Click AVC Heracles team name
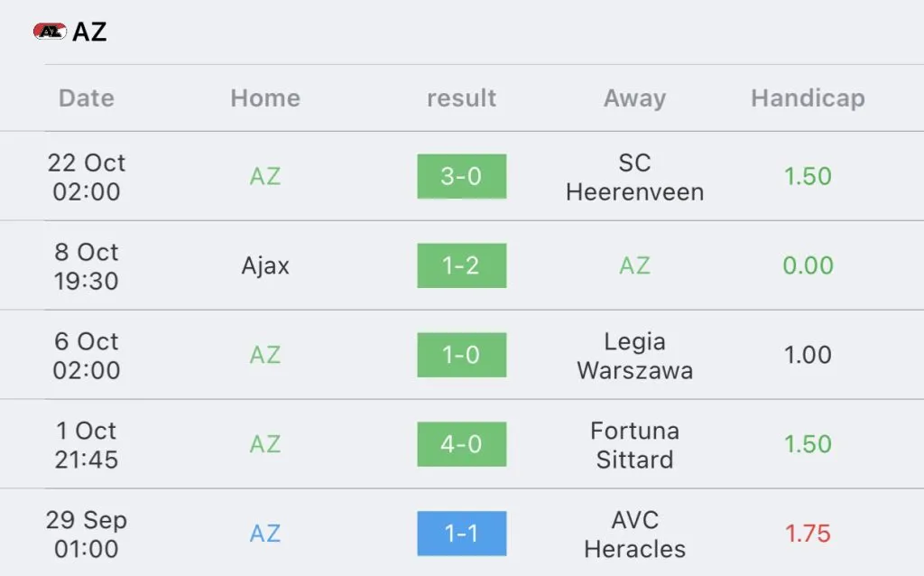Viewport: 924px width, 576px height. pyautogui.click(x=634, y=534)
